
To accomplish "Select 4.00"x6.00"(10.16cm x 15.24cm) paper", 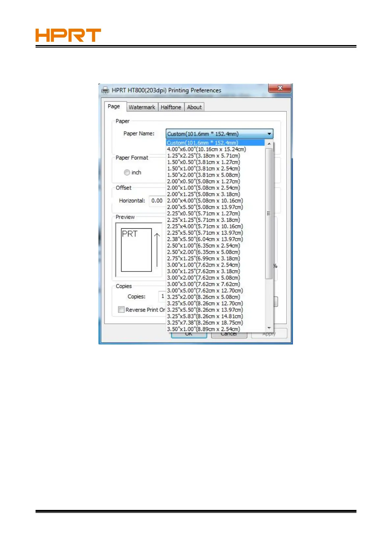I will (215, 149).
